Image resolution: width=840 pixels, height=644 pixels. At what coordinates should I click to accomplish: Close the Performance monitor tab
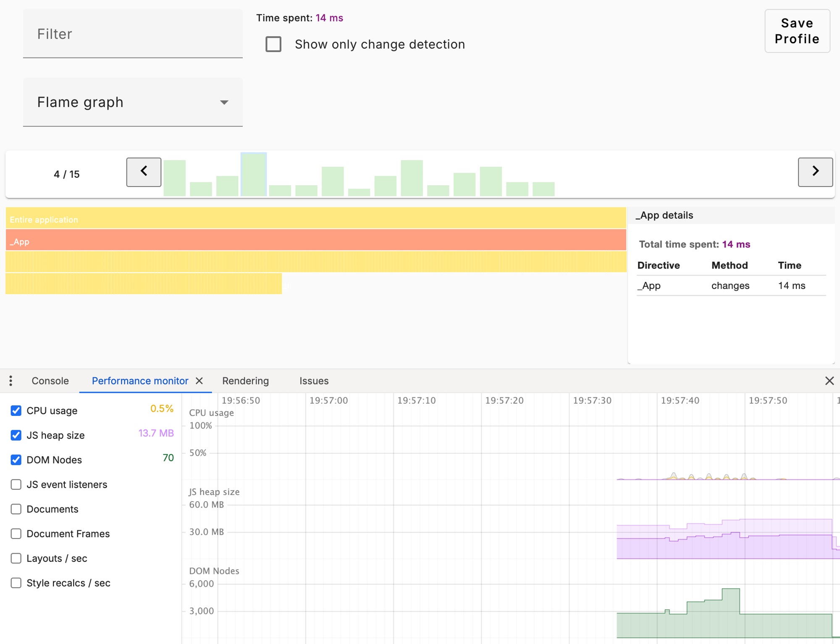tap(200, 381)
